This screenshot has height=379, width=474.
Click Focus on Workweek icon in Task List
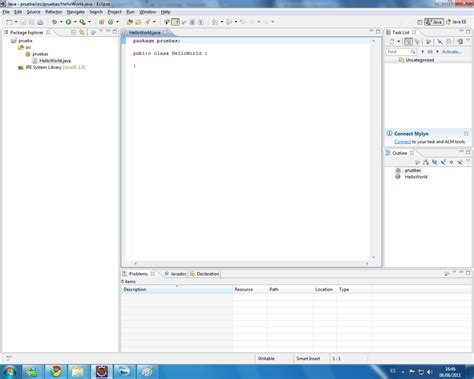429,42
